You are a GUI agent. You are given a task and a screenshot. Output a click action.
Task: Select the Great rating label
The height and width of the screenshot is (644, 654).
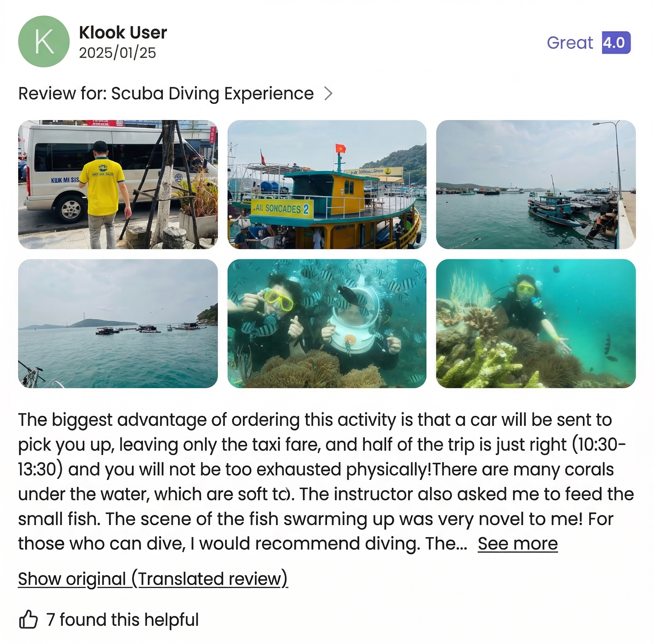(570, 43)
